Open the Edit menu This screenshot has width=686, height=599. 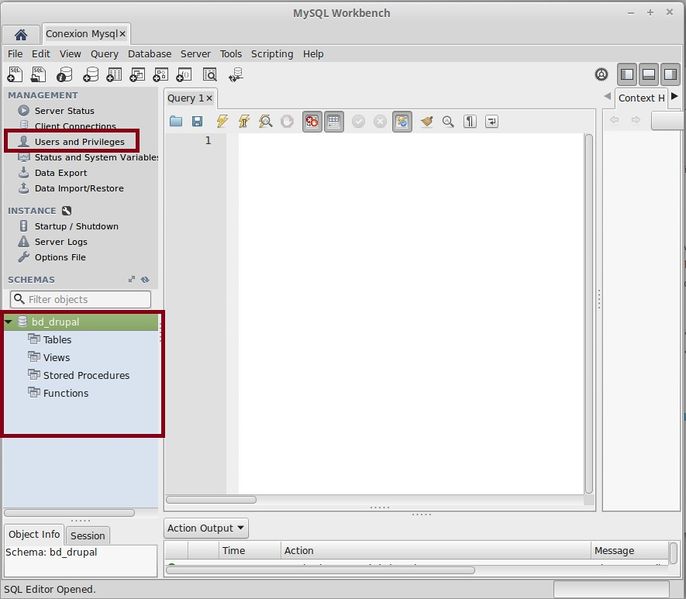click(41, 54)
